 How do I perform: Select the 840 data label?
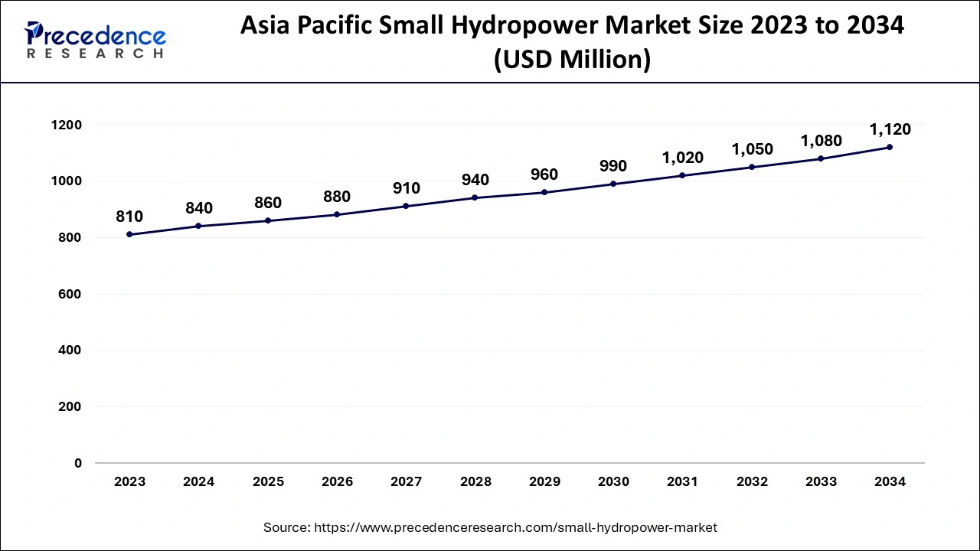click(x=198, y=208)
